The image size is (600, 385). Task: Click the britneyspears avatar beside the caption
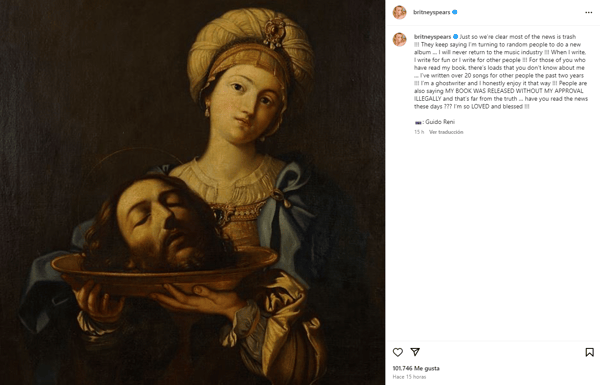[x=399, y=39]
